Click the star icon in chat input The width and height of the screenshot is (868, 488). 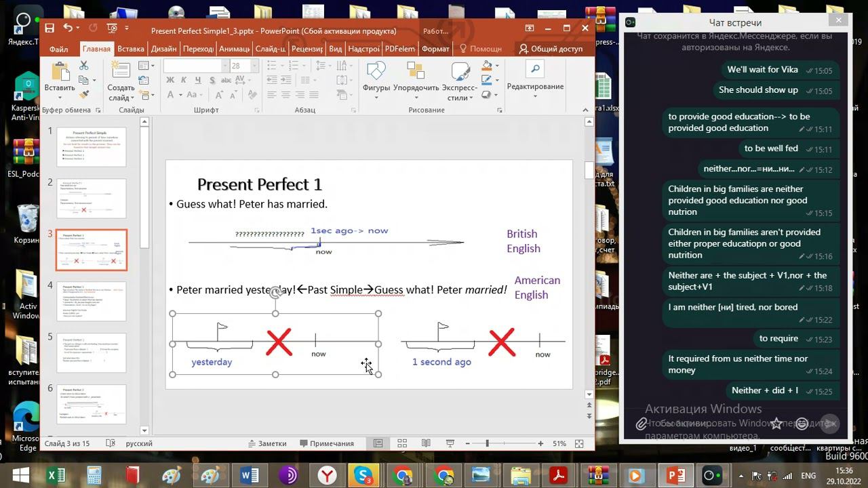click(x=776, y=424)
